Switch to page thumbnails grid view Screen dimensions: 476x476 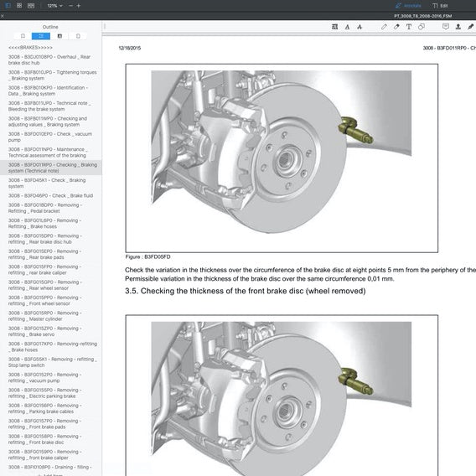tap(19, 6)
